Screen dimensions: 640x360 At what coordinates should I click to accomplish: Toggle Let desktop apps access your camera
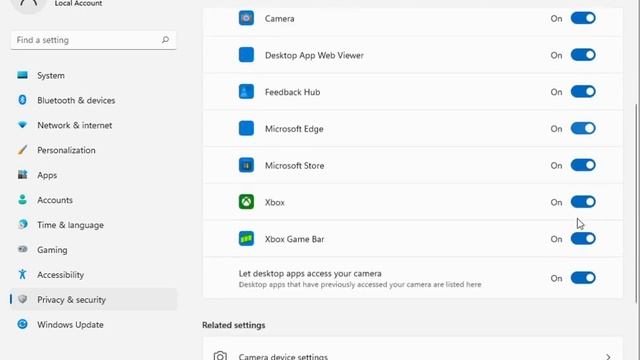coord(583,278)
